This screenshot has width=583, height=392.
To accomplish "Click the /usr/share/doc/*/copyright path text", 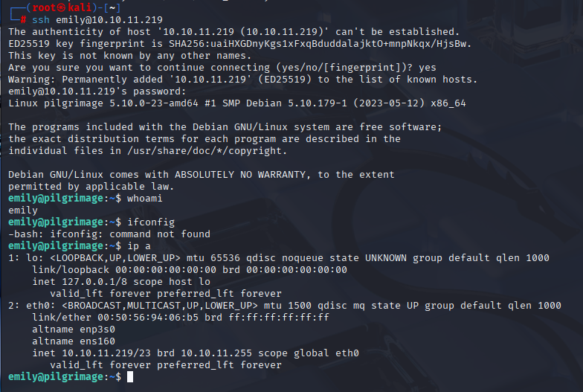I will pyautogui.click(x=207, y=150).
